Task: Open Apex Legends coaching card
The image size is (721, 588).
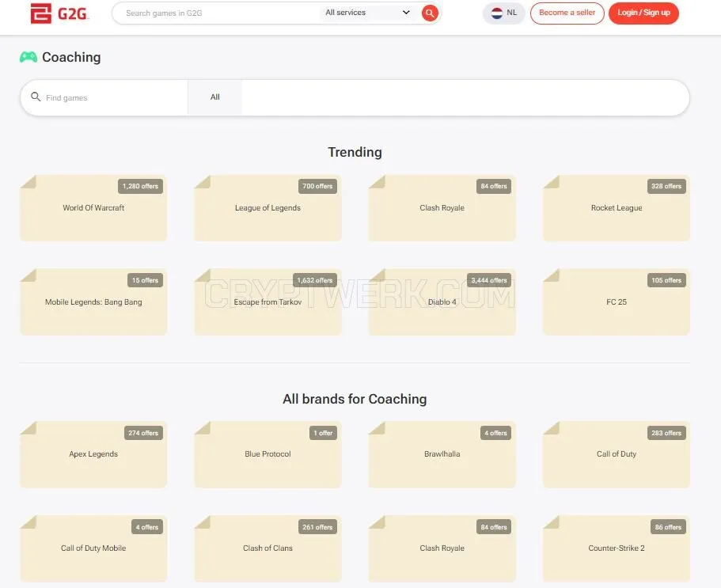Action: point(93,454)
